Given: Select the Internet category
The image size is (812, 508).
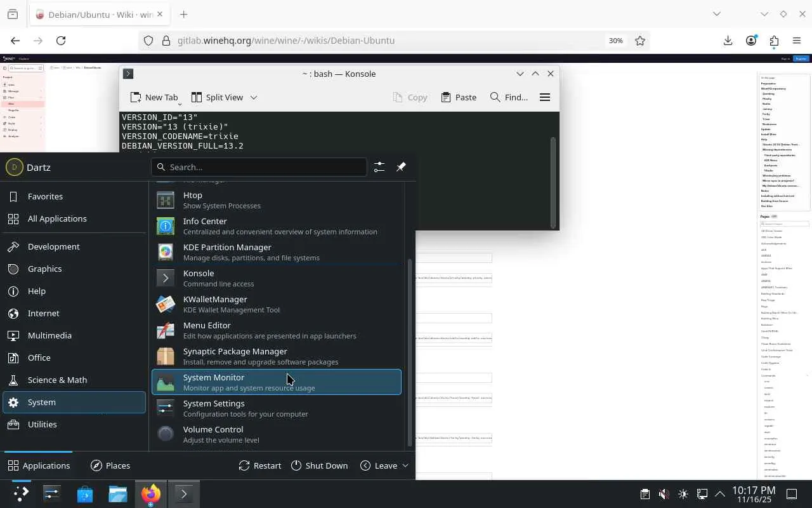Looking at the screenshot, I should 74,314.
